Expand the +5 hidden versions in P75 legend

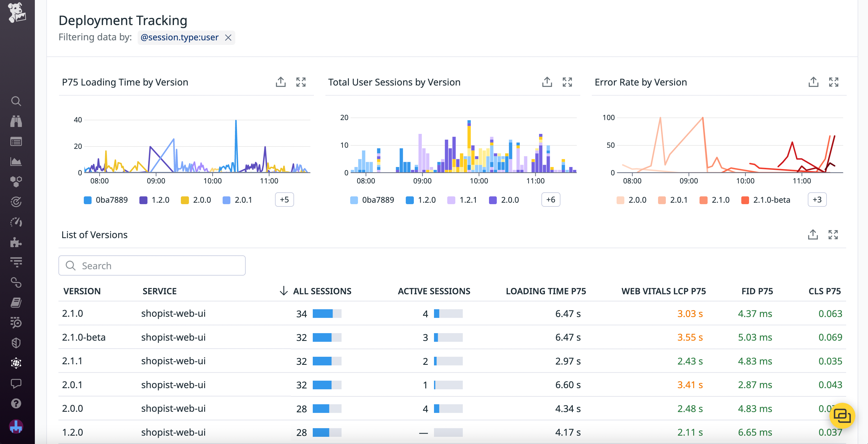point(284,200)
